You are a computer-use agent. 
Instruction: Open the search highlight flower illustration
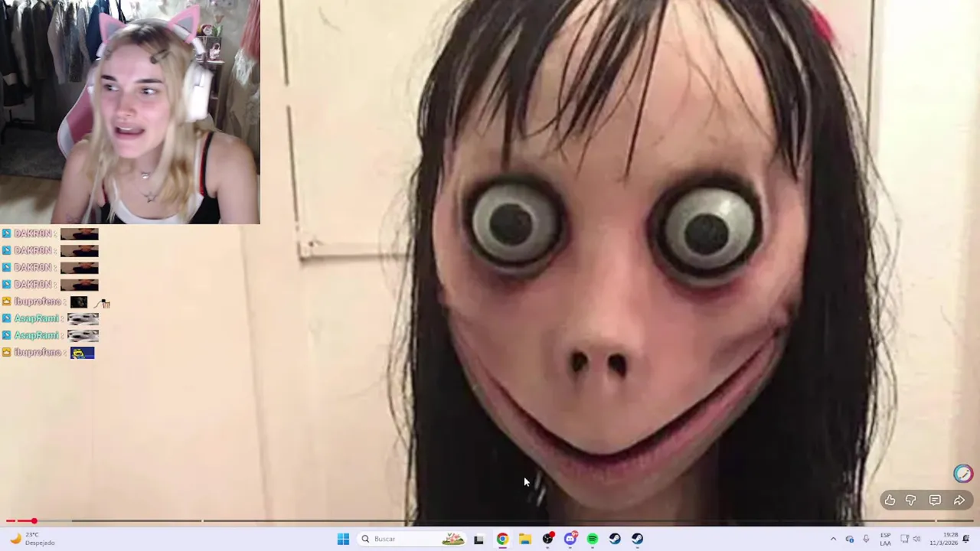[x=452, y=539]
